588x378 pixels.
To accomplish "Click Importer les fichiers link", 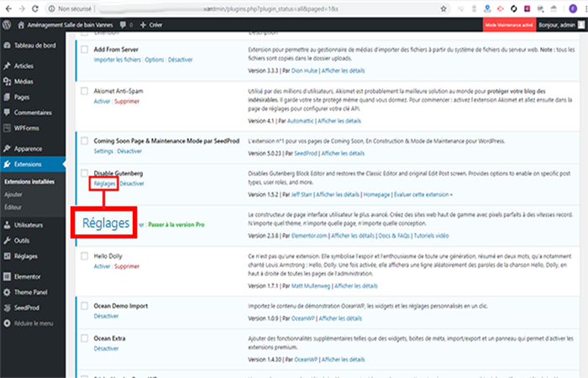I will click(118, 60).
